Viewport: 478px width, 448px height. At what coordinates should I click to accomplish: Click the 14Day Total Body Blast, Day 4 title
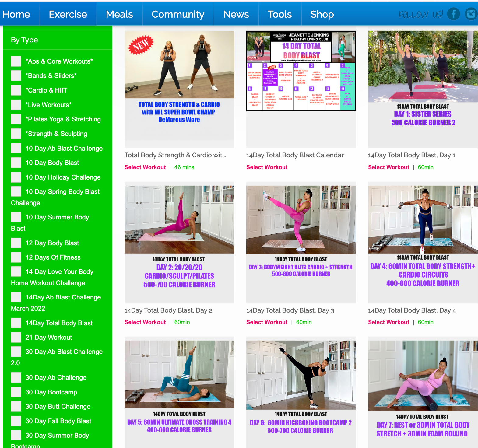(412, 310)
